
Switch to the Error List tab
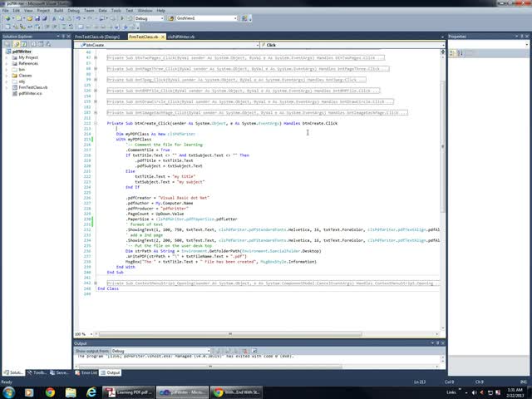(86, 372)
